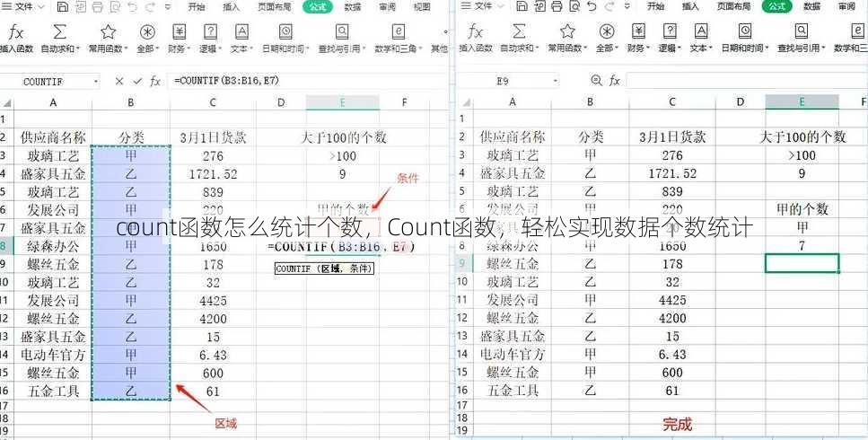Cancel formula entry with the X icon
The width and height of the screenshot is (868, 440).
[119, 82]
